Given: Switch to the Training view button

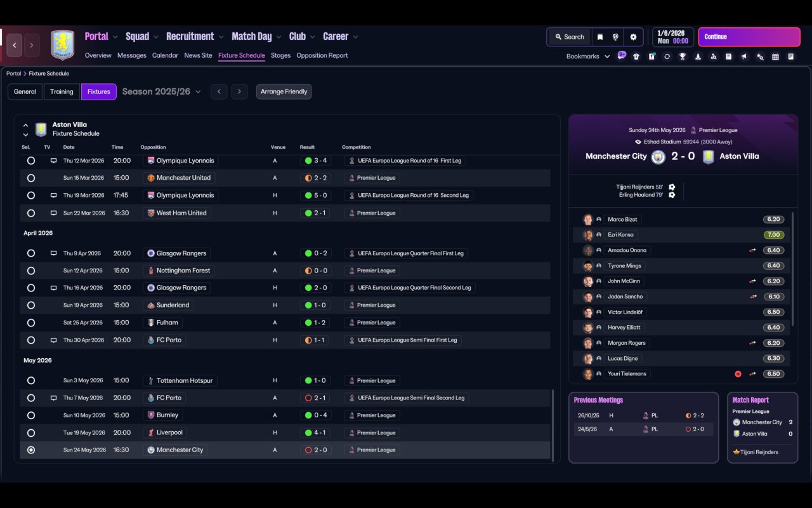Looking at the screenshot, I should pyautogui.click(x=62, y=91).
